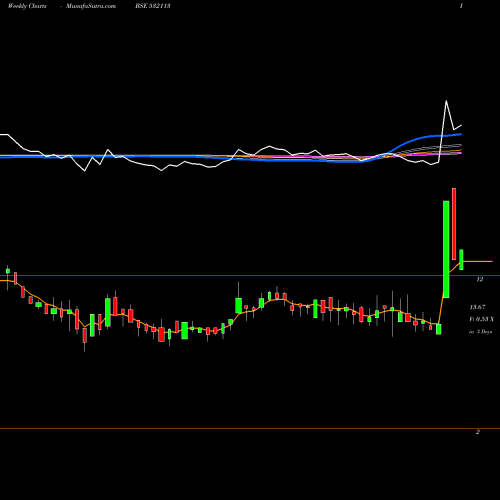Click the 'MunafaSutra.com' site label
Viewport: 500px width, 500px height.
91,6
